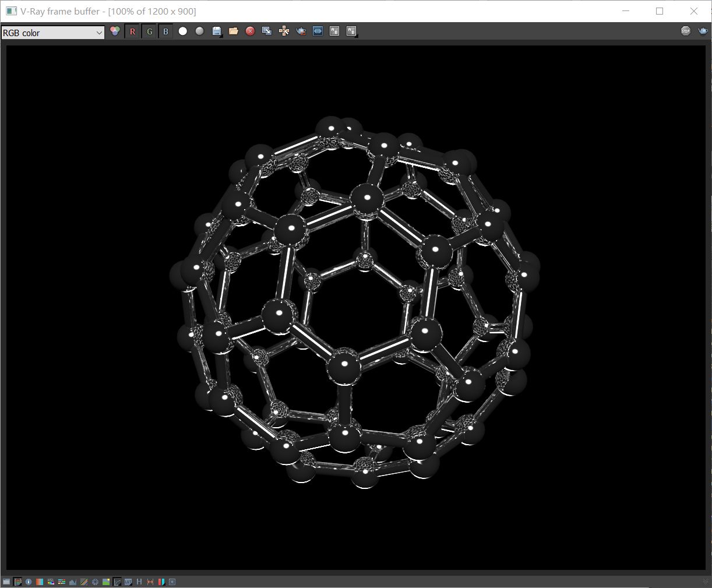712x588 pixels.
Task: Show the first status bar window-panel icon
Action: (6, 582)
